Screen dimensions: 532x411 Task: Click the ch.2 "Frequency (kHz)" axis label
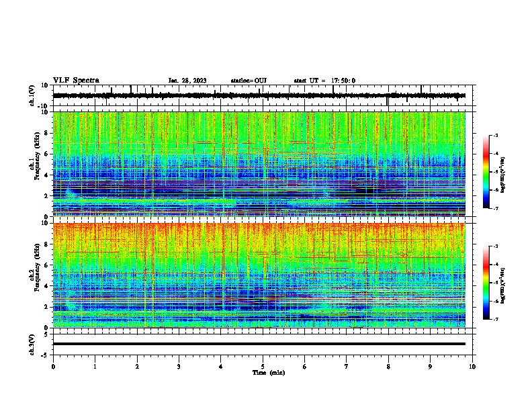(x=37, y=267)
